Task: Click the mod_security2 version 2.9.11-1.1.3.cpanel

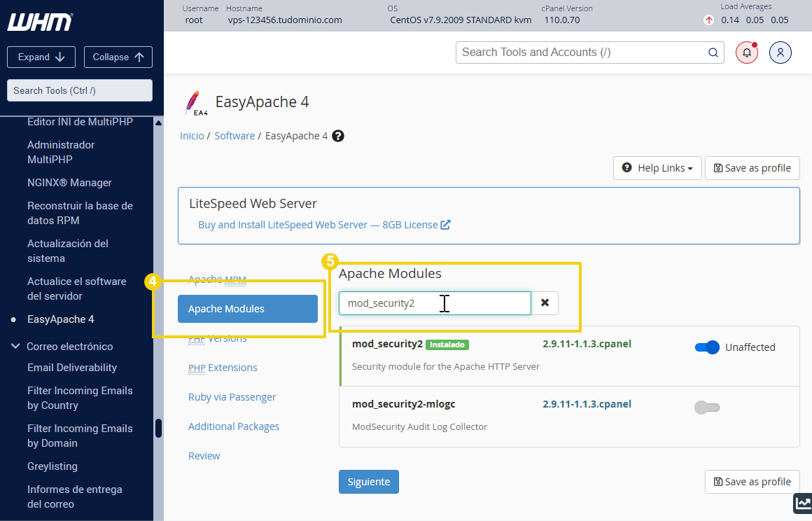Action: click(x=587, y=344)
